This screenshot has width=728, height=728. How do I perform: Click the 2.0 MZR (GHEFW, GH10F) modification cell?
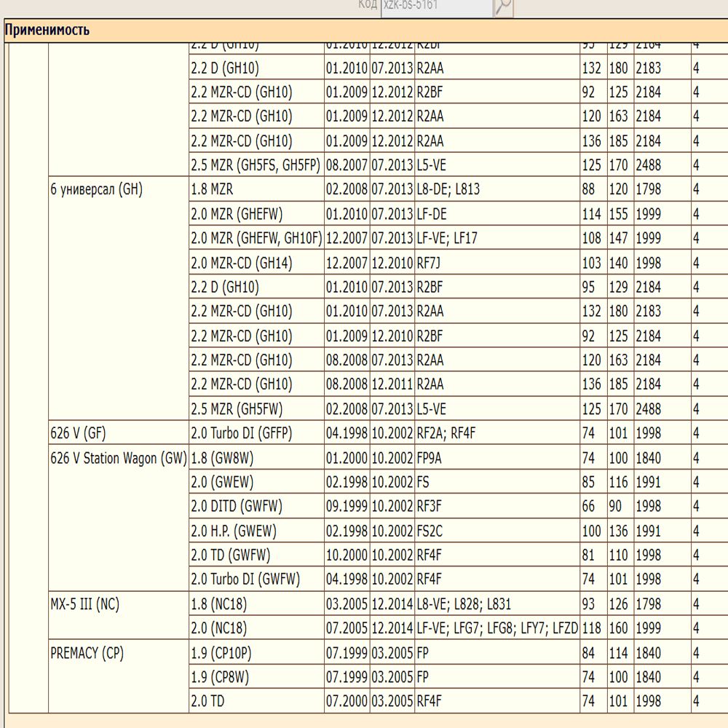point(256,238)
